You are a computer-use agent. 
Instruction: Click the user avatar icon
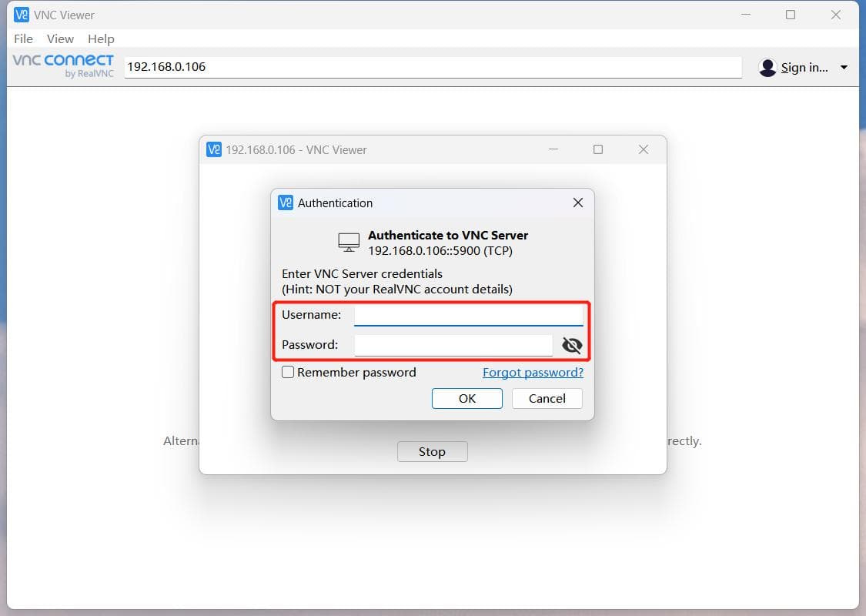(x=767, y=68)
